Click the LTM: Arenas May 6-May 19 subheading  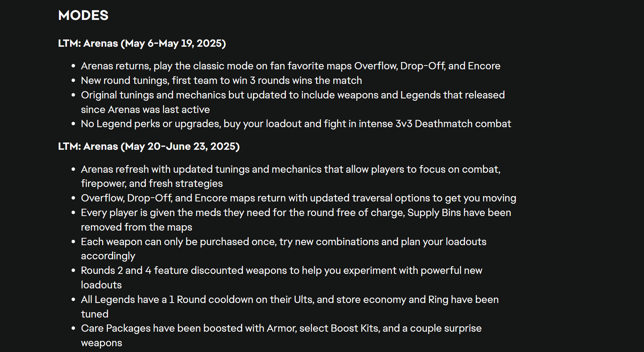coord(142,43)
